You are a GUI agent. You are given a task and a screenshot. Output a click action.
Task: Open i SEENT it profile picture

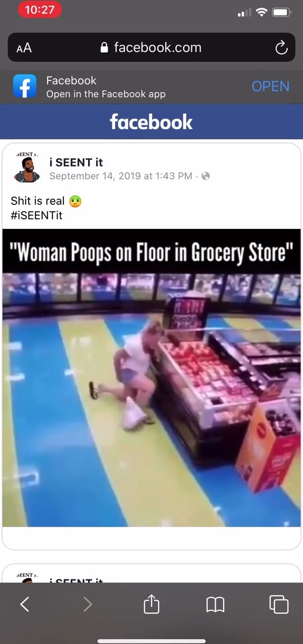pos(27,169)
